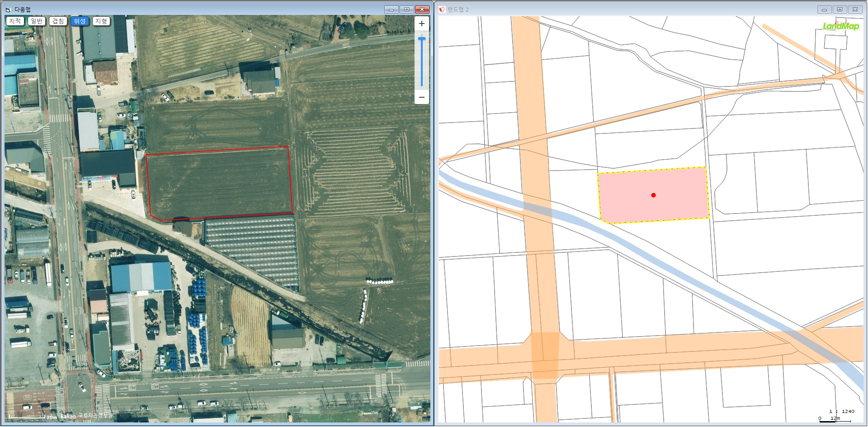868x427 pixels.
Task: Zoom out with the minus button
Action: (421, 97)
